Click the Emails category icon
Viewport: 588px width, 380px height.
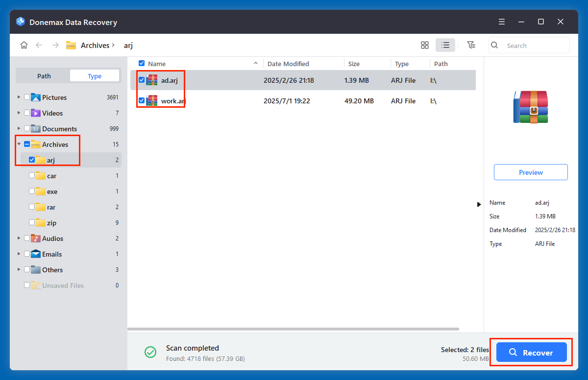(x=37, y=254)
